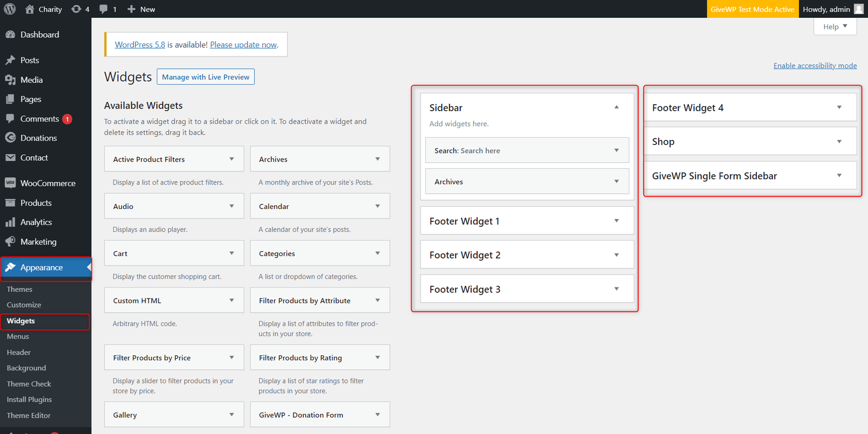This screenshot has width=868, height=434.
Task: Open the Background submenu item
Action: click(26, 368)
